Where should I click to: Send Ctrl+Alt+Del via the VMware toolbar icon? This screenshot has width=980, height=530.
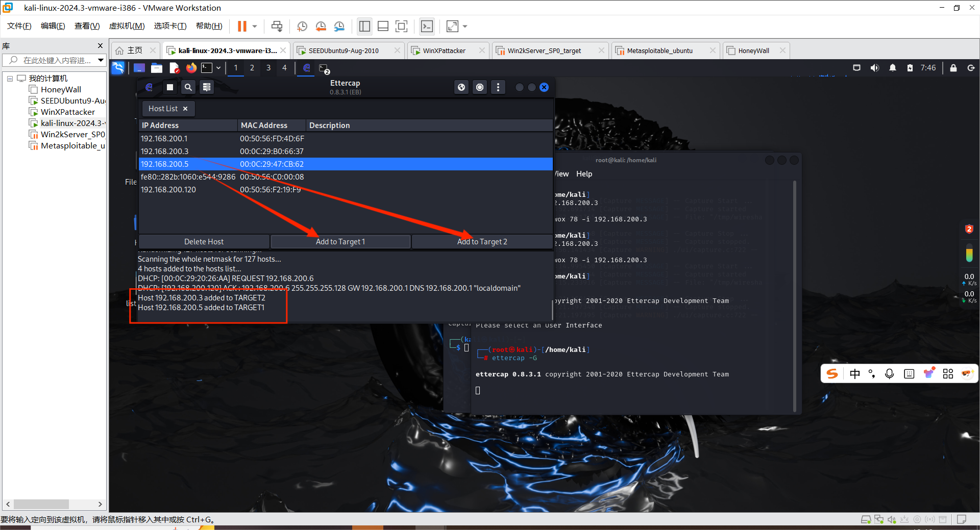point(277,27)
